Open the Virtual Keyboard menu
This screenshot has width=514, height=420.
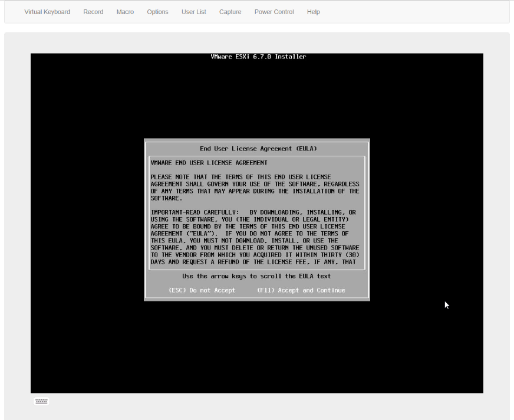[47, 12]
